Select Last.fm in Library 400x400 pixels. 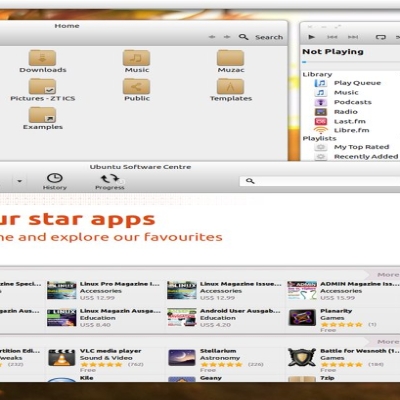[x=350, y=121]
